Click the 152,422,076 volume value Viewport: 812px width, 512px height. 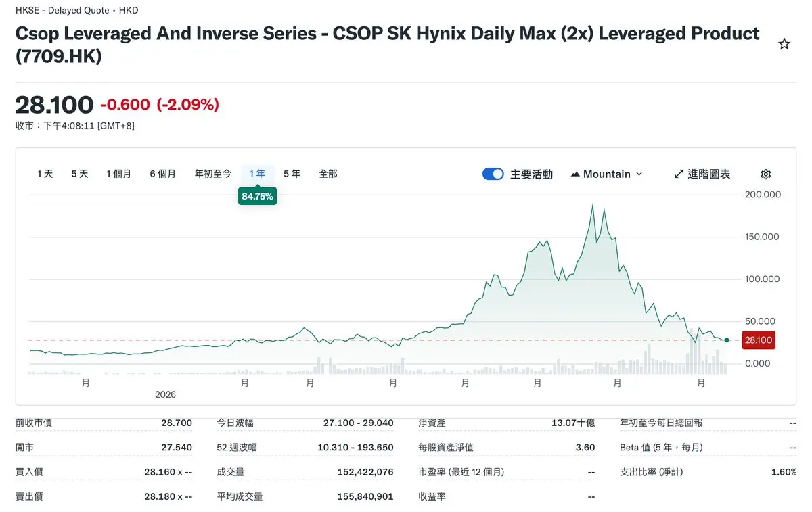(x=365, y=472)
